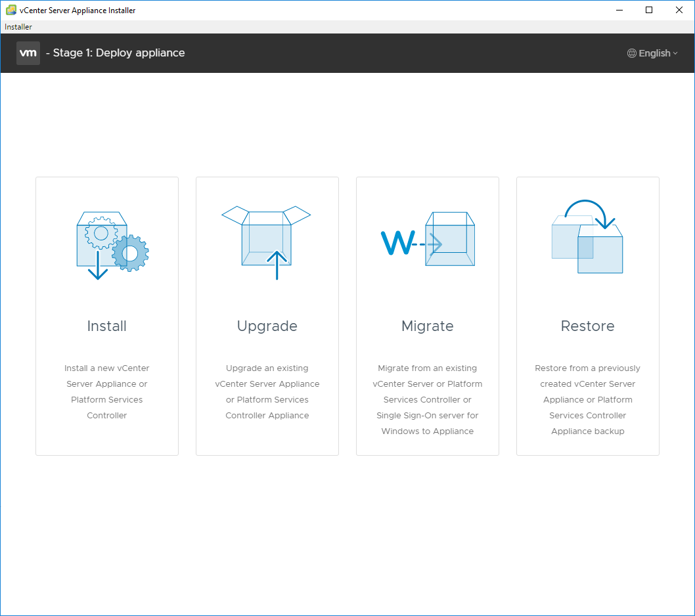Open the English language dropdown
The height and width of the screenshot is (616, 695).
click(652, 53)
